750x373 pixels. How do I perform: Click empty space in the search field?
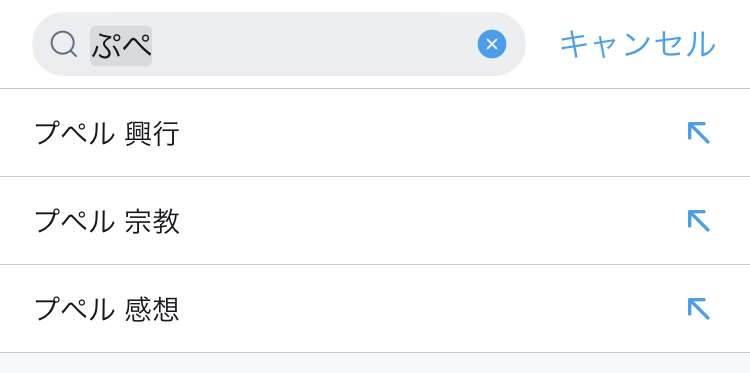point(311,44)
